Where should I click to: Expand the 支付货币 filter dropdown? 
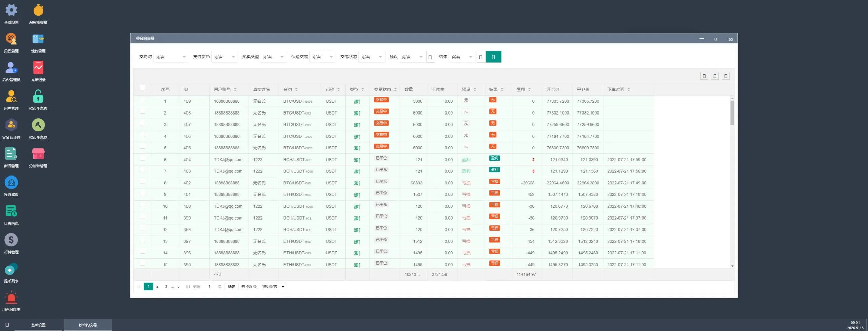click(x=224, y=57)
